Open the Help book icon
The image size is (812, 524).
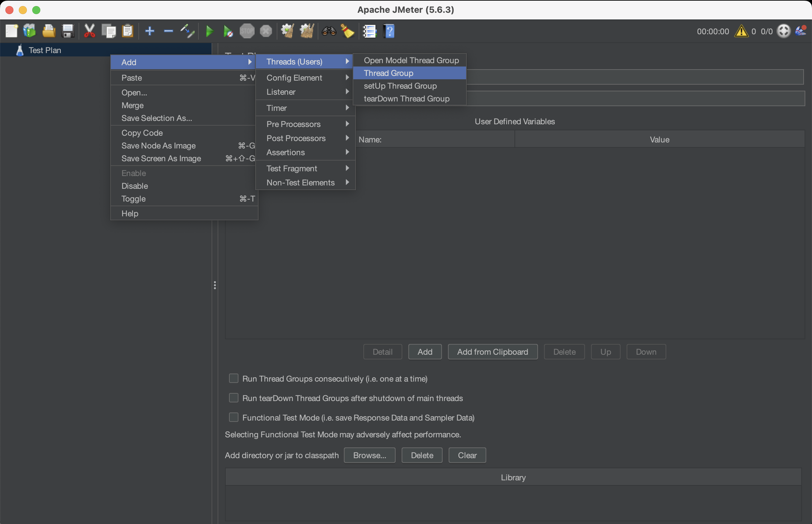click(x=389, y=31)
